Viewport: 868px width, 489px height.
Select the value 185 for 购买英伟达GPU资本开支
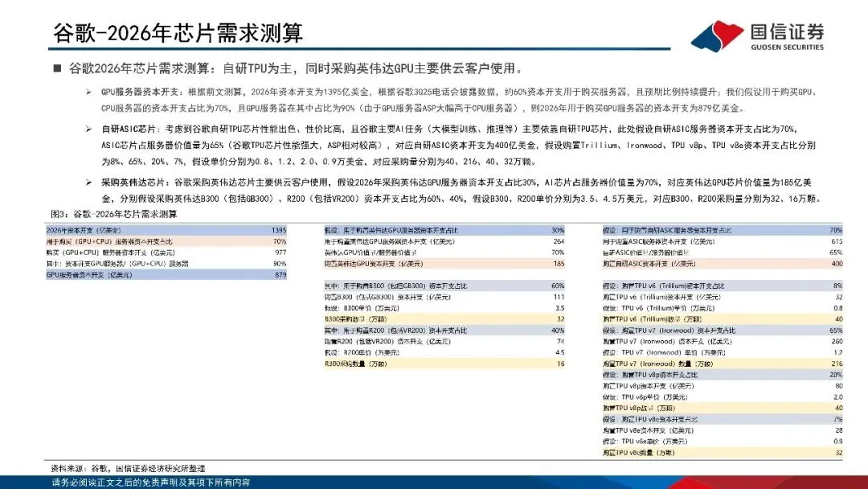coord(559,264)
